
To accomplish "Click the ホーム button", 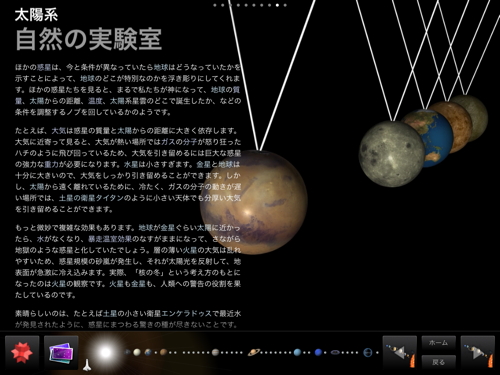I will tap(438, 343).
